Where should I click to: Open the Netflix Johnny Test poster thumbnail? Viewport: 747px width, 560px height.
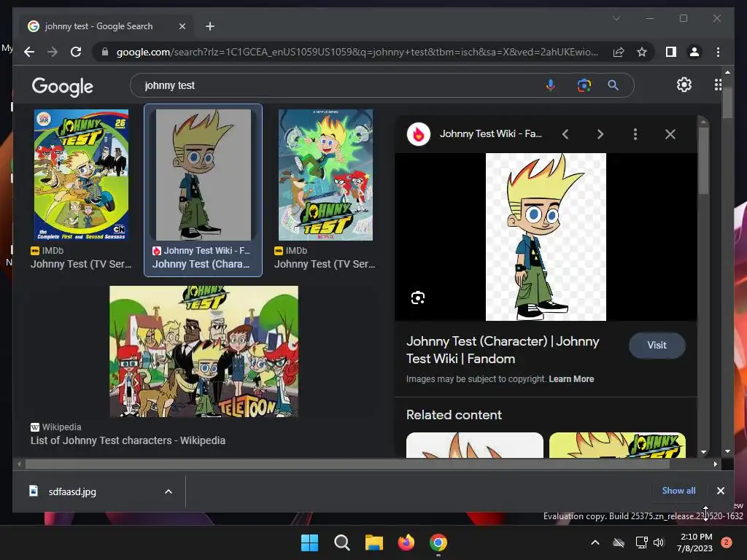pos(325,175)
